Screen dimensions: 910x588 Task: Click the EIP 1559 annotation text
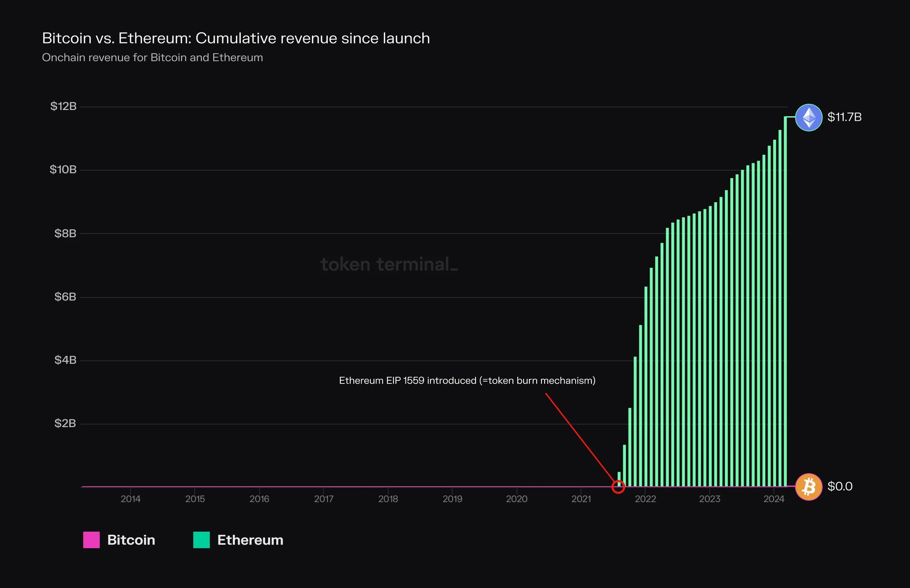[467, 380]
